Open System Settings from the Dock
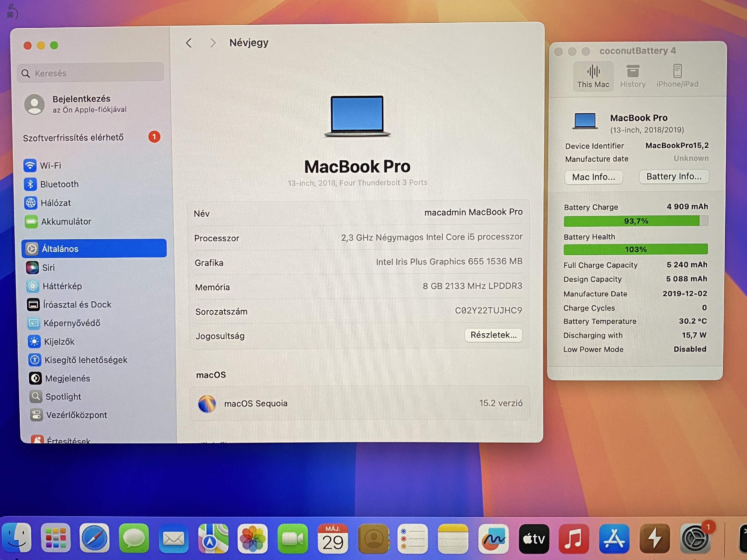The height and width of the screenshot is (560, 747). point(695,539)
